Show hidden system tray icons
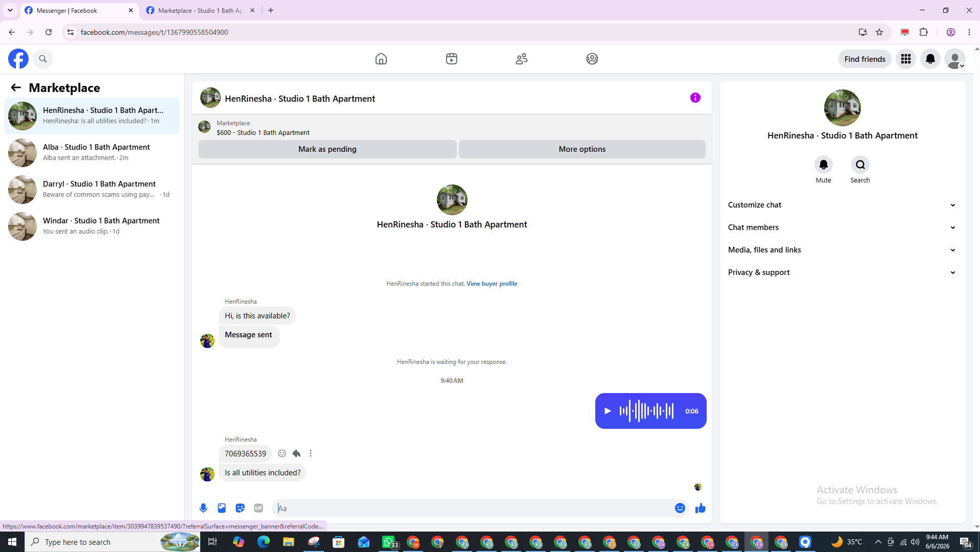980x552 pixels. click(878, 542)
